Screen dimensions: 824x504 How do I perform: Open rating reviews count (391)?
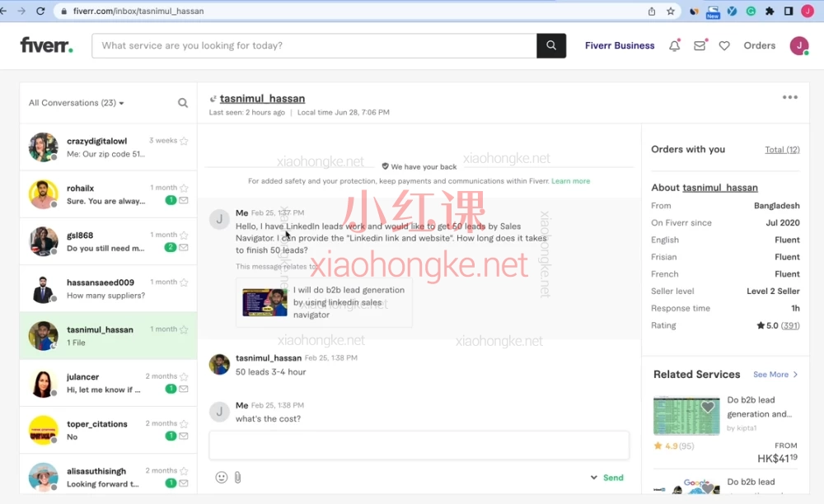(790, 325)
